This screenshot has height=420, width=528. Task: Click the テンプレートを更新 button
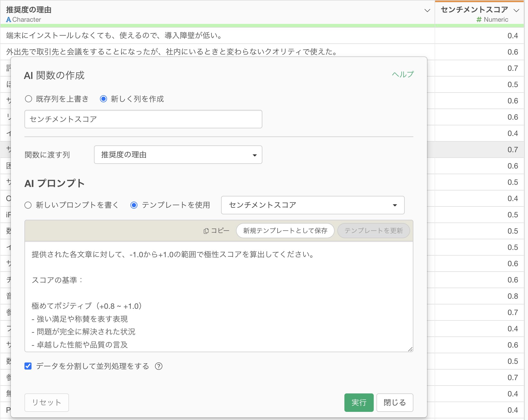click(x=373, y=231)
